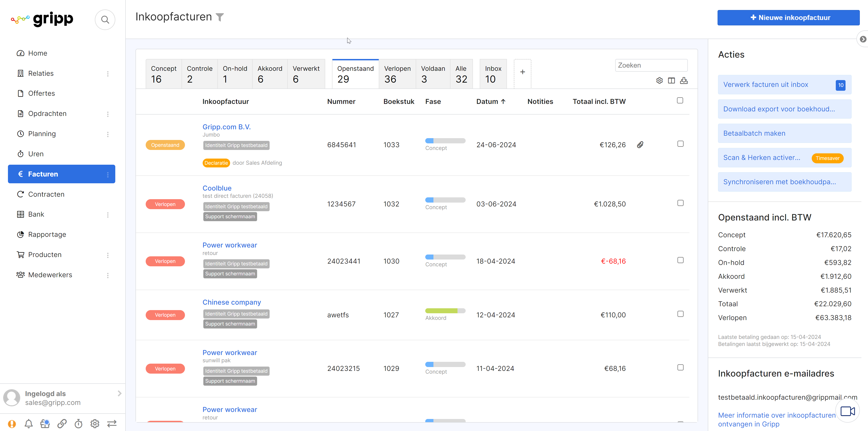
Task: Open Uren in sidebar
Action: 36,154
